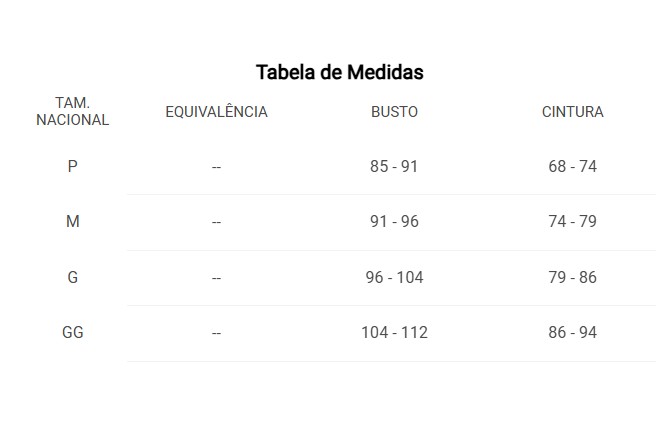Click the CINTURA column header
The width and height of the screenshot is (656, 442).
point(572,112)
